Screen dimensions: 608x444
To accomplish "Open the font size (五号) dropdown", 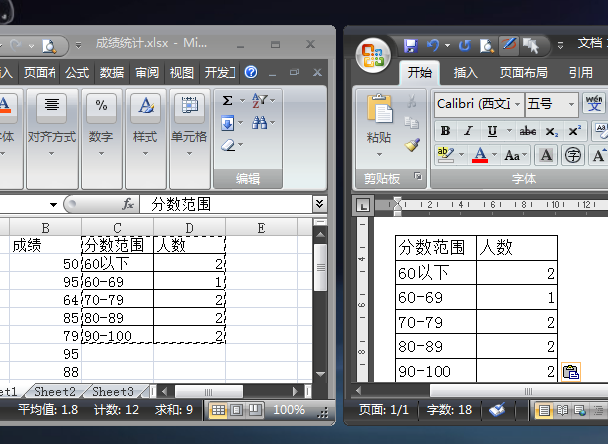I will pyautogui.click(x=571, y=104).
